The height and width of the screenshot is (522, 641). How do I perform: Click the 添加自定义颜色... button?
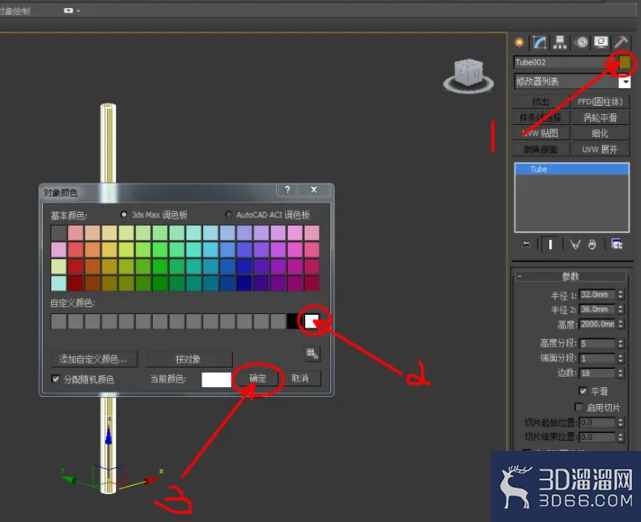[94, 359]
